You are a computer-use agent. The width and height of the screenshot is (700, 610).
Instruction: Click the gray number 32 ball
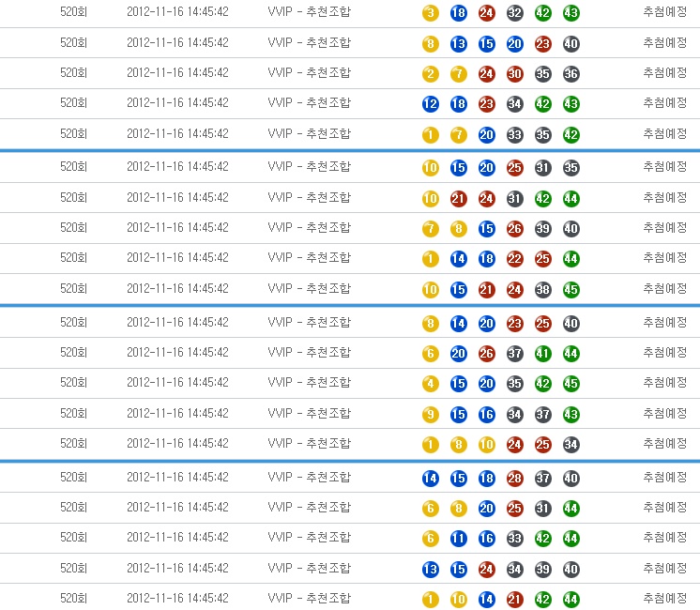(x=515, y=13)
